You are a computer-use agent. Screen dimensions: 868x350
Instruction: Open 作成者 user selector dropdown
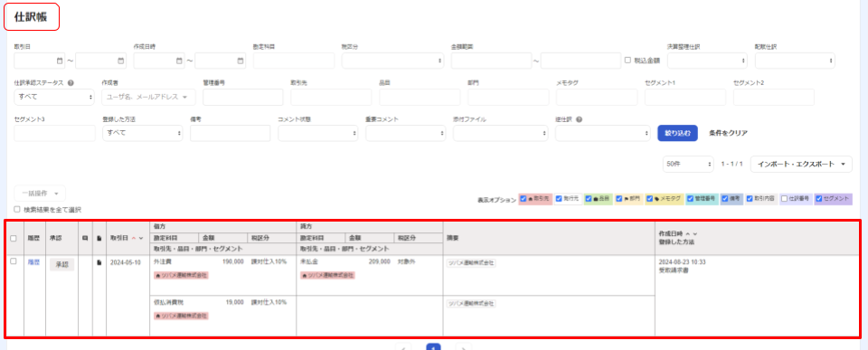[x=147, y=97]
